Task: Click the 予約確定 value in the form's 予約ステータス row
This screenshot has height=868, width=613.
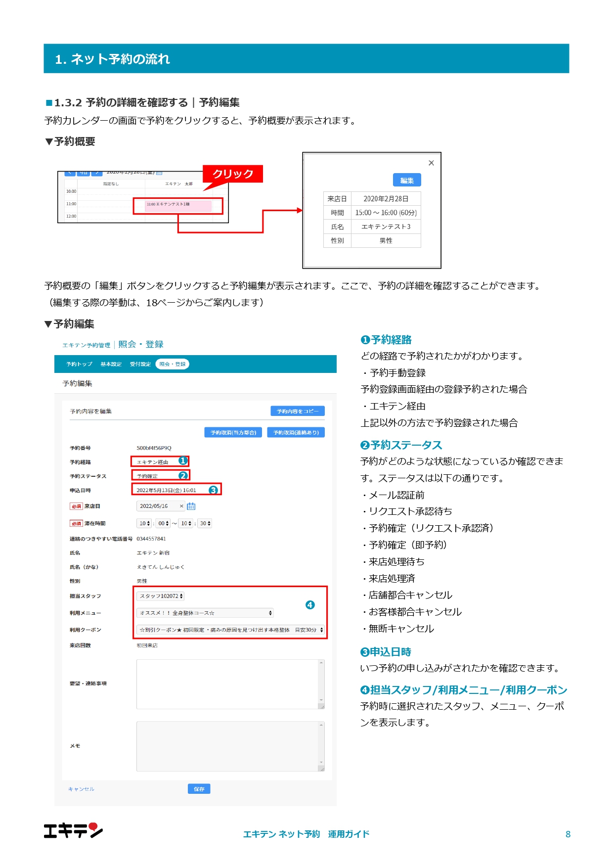Action: (147, 476)
